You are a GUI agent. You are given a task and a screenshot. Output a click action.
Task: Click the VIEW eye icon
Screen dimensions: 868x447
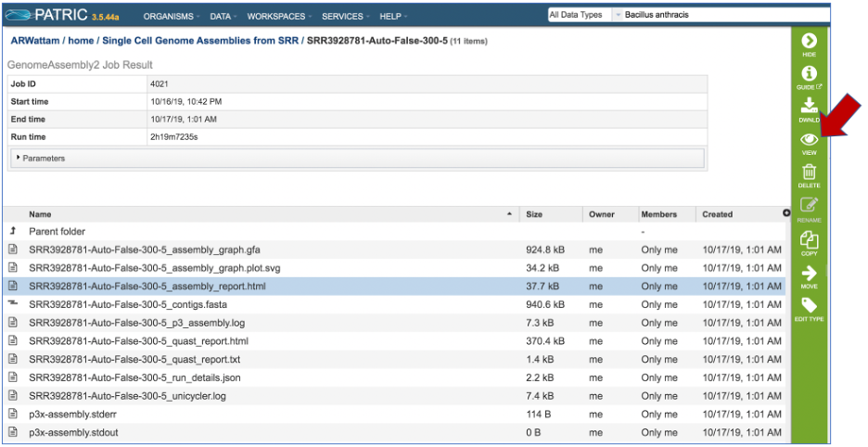pyautogui.click(x=809, y=139)
